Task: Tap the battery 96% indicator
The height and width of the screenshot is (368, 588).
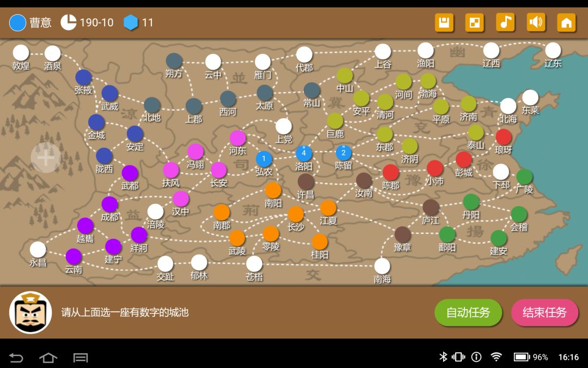Action: point(531,357)
